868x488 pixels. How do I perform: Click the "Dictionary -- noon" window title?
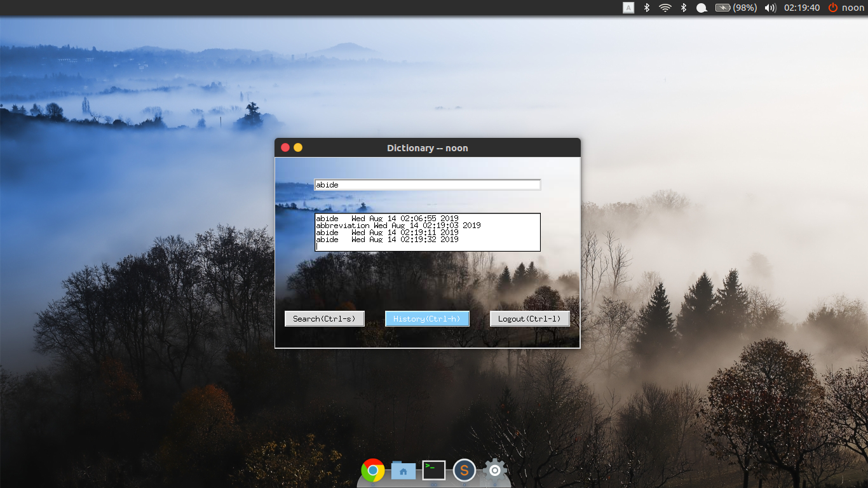428,148
